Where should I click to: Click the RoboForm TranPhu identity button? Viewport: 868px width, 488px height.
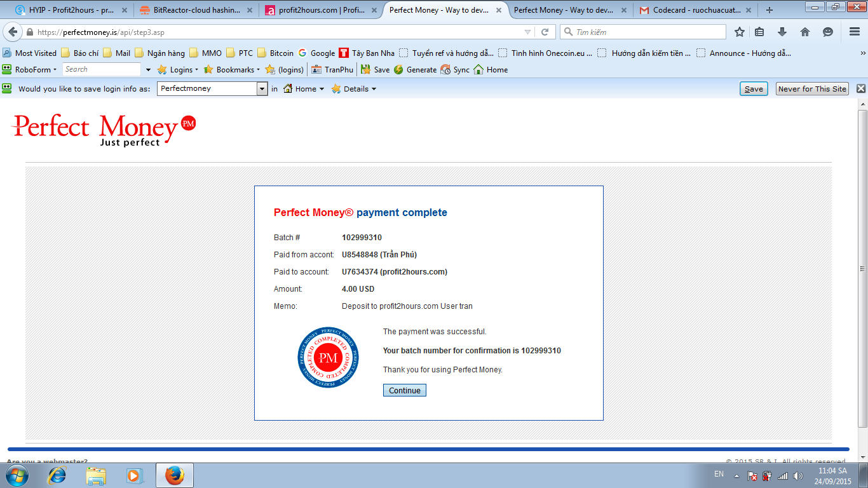tap(333, 70)
